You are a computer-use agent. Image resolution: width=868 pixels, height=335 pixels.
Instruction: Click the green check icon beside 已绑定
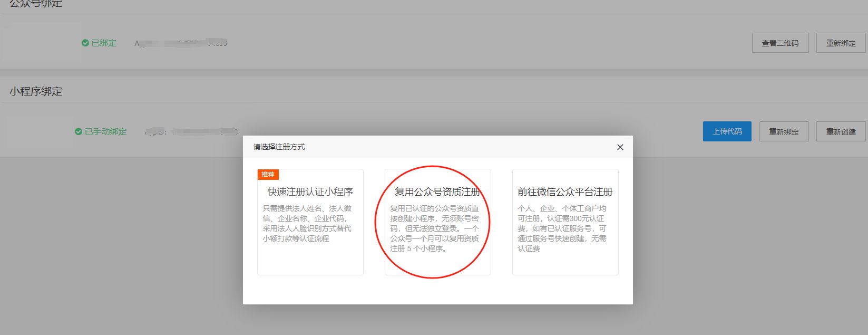click(85, 43)
